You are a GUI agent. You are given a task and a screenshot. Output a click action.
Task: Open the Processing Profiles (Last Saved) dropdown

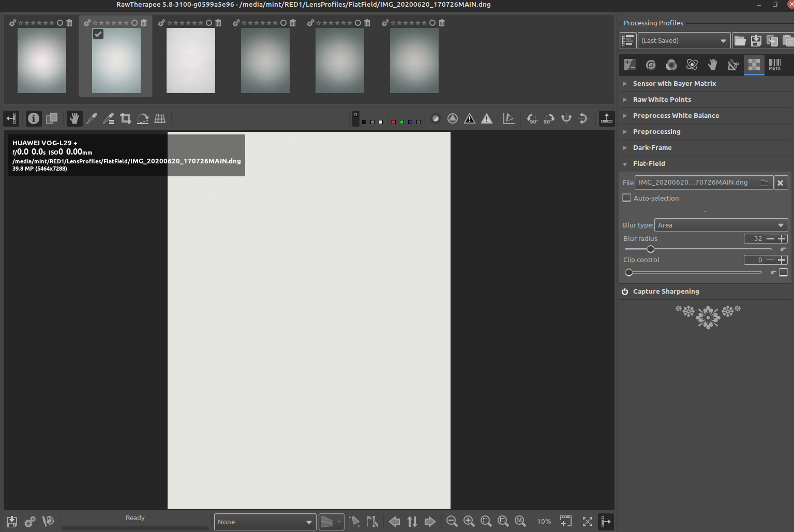tap(684, 41)
